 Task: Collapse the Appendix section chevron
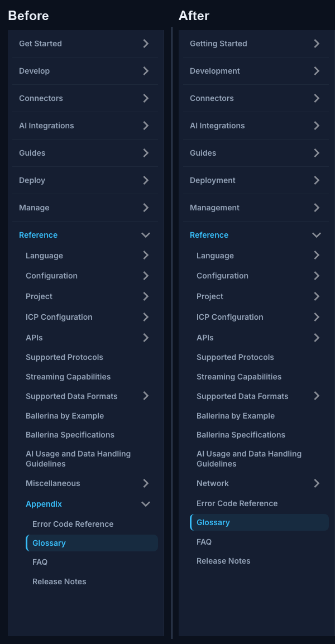[146, 504]
